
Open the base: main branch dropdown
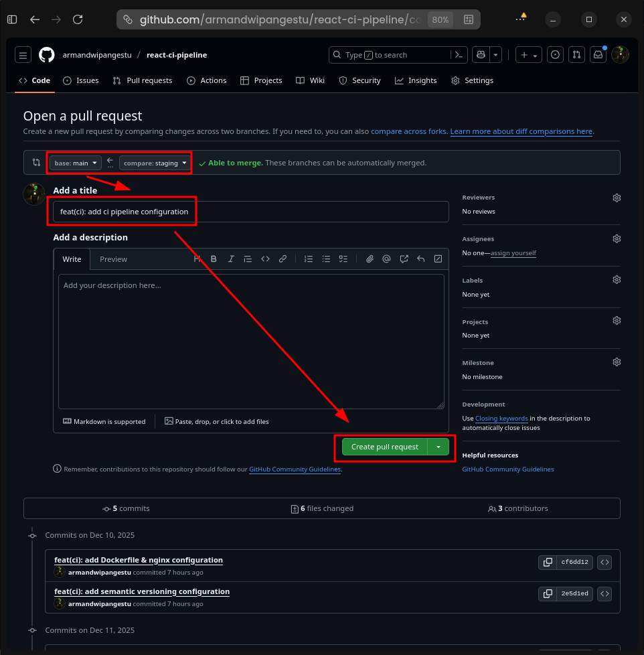76,163
